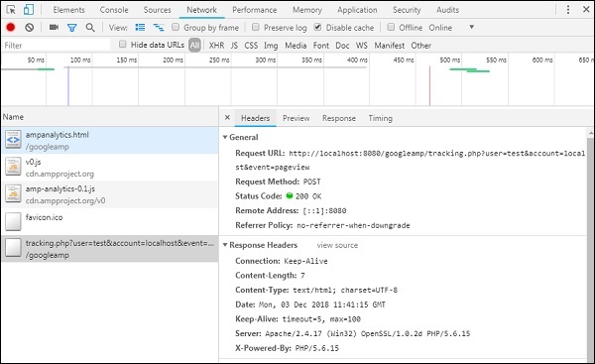595x364 pixels.
Task: Click view source link
Action: (337, 245)
